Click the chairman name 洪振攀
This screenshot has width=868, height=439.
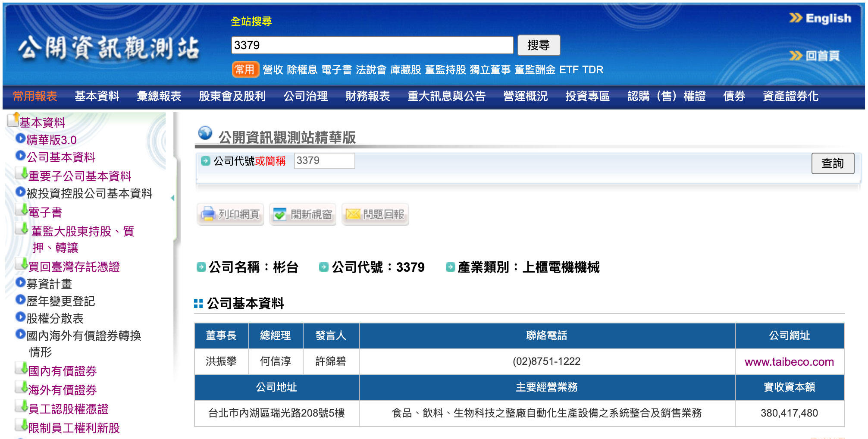221,361
